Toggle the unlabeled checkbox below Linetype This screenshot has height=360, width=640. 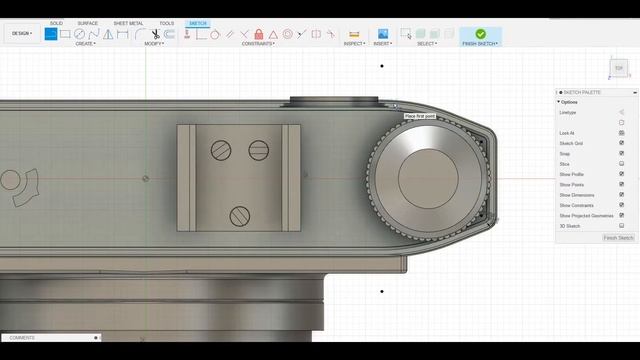coord(622,122)
